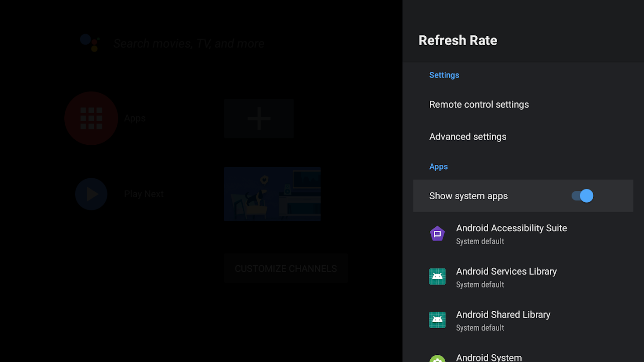Click the Search movies, TV, and more field
The height and width of the screenshot is (362, 644).
[x=189, y=43]
